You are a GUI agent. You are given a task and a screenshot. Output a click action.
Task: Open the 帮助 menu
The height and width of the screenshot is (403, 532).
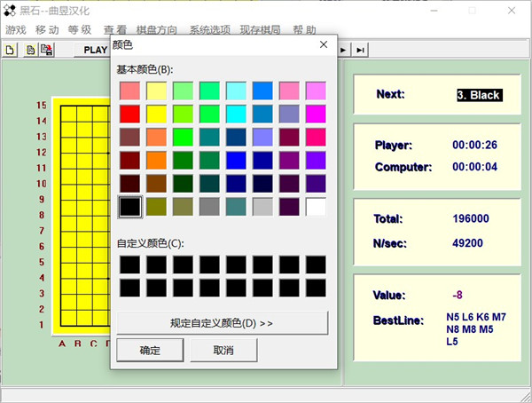coord(304,29)
